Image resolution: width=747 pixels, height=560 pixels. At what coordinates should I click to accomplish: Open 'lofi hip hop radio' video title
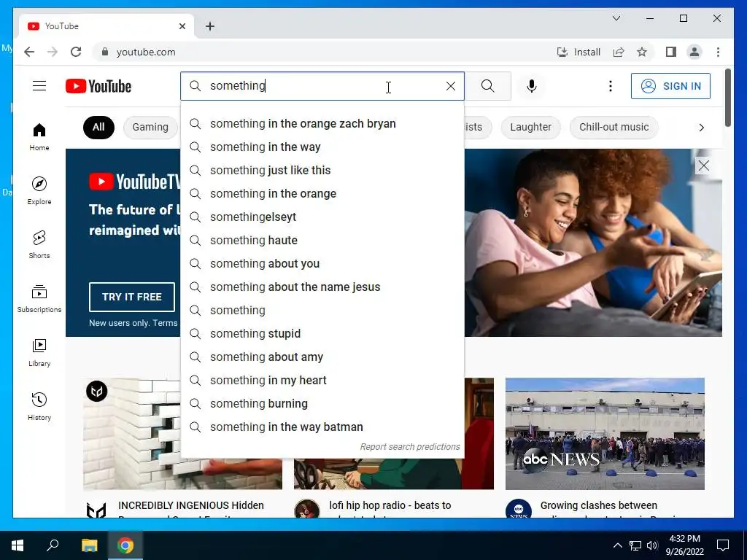click(x=390, y=505)
